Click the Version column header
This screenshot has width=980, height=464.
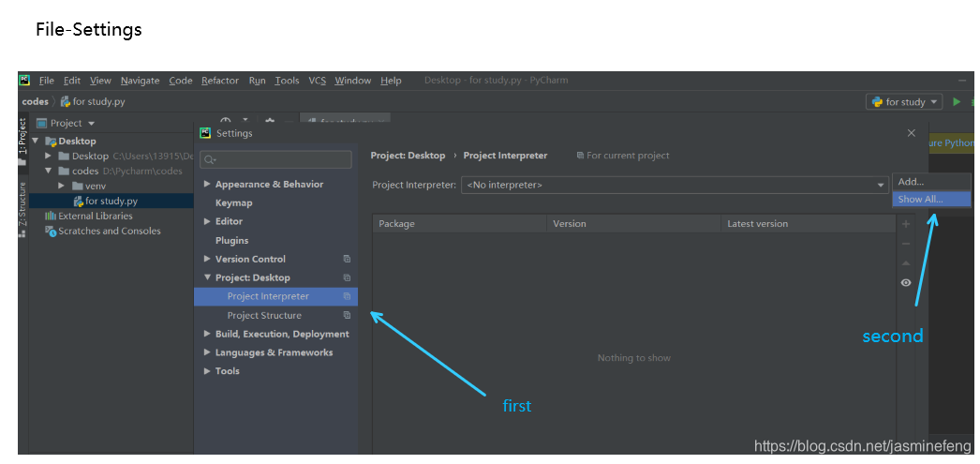coord(633,224)
